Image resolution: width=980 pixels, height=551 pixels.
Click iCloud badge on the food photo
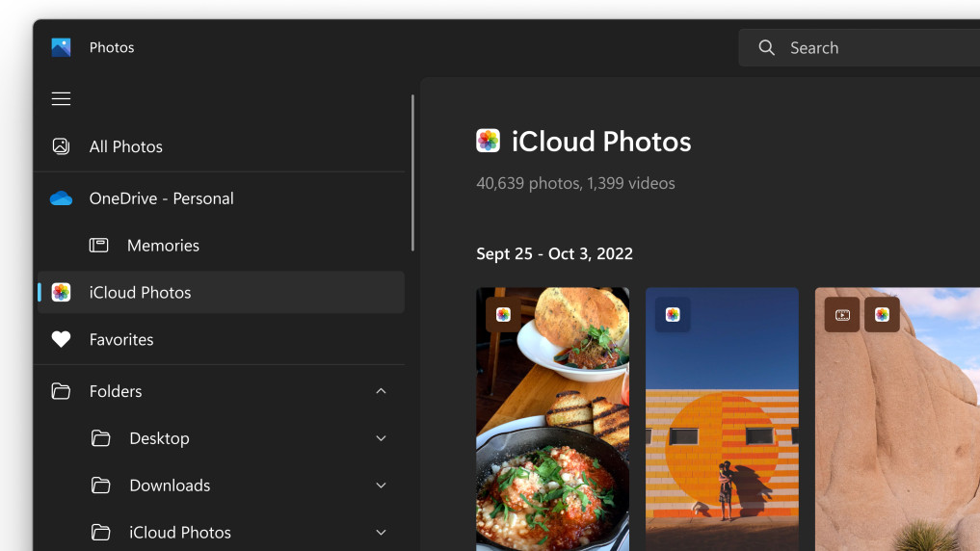(x=503, y=315)
